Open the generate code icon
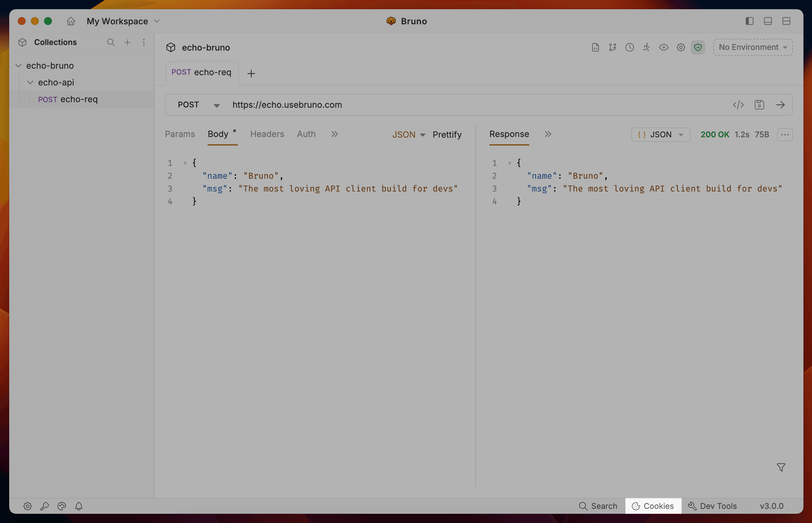This screenshot has height=523, width=812. pyautogui.click(x=738, y=104)
